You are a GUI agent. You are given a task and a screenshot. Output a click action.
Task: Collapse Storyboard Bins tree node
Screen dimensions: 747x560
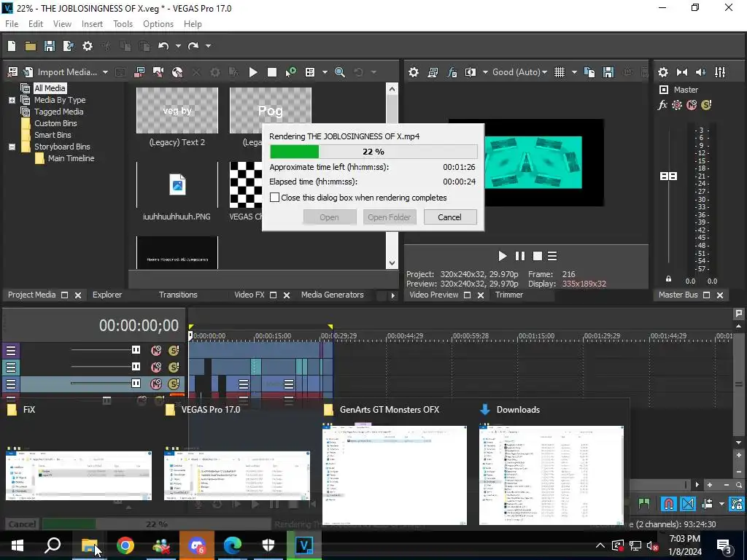click(x=12, y=147)
